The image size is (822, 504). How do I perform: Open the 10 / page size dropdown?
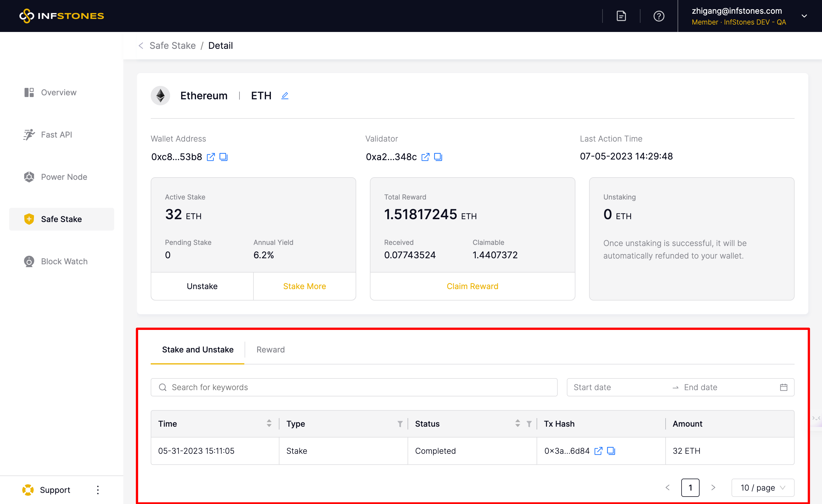click(762, 488)
